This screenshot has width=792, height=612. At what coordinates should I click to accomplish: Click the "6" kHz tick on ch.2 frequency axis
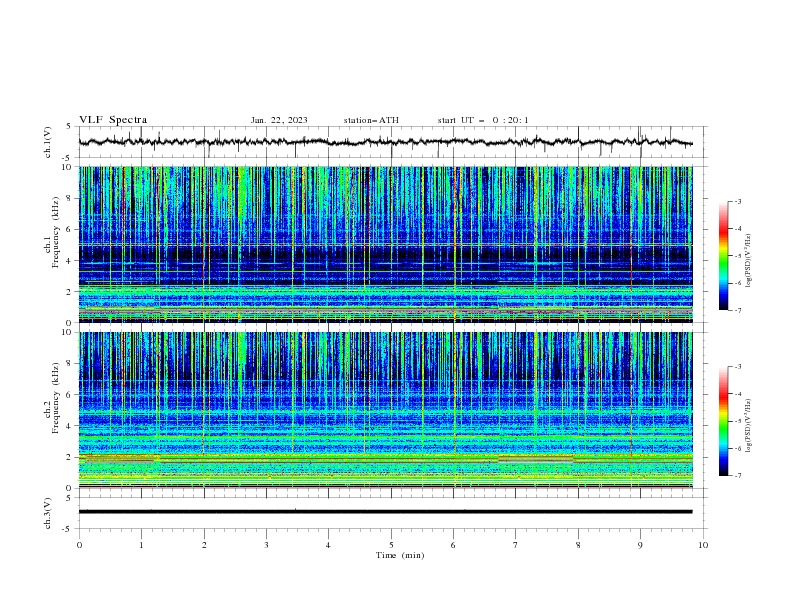70,395
